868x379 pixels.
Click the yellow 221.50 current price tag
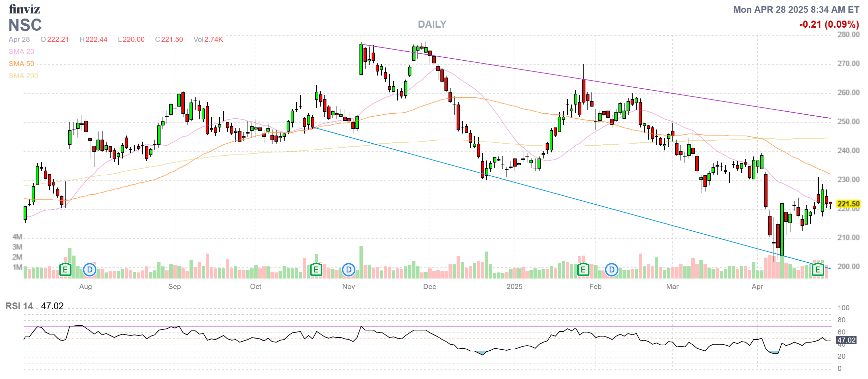pyautogui.click(x=848, y=204)
